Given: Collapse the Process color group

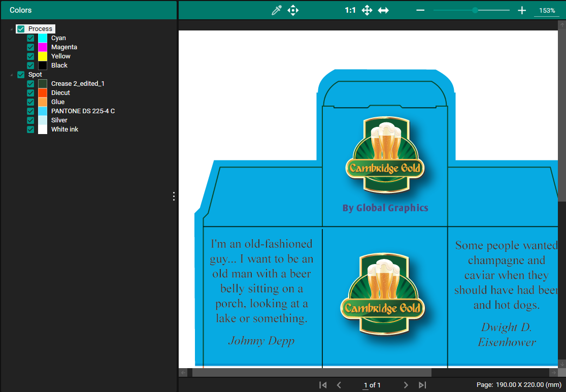Looking at the screenshot, I should click(12, 29).
